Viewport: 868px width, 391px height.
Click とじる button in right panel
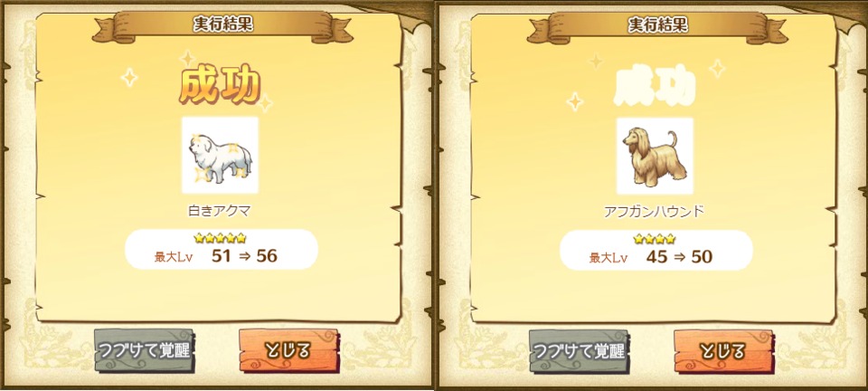click(723, 351)
